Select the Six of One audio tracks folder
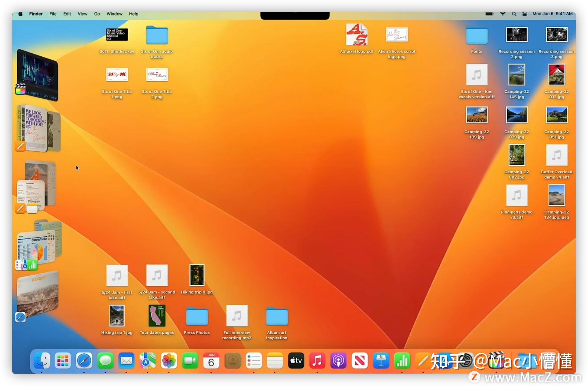The width and height of the screenshot is (588, 386). click(x=157, y=42)
